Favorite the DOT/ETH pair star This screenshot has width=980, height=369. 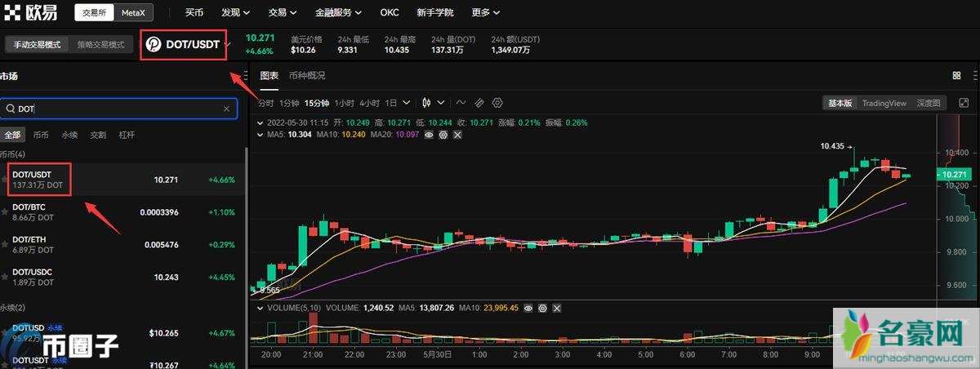(x=5, y=244)
